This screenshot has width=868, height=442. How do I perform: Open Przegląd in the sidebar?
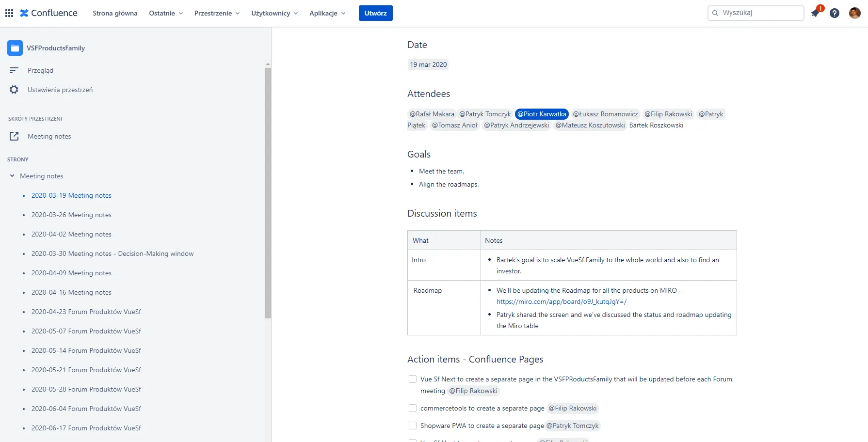pyautogui.click(x=40, y=70)
